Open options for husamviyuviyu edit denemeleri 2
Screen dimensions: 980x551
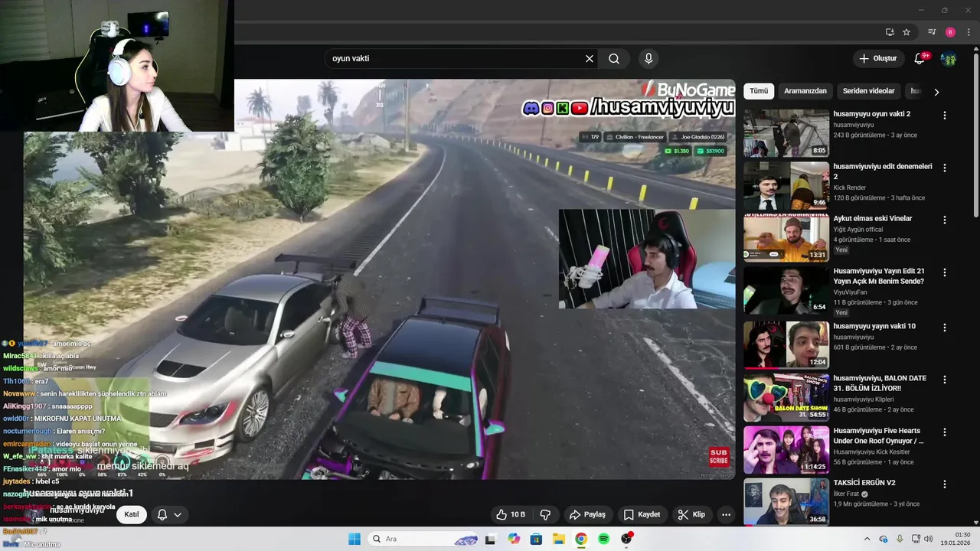coord(944,168)
